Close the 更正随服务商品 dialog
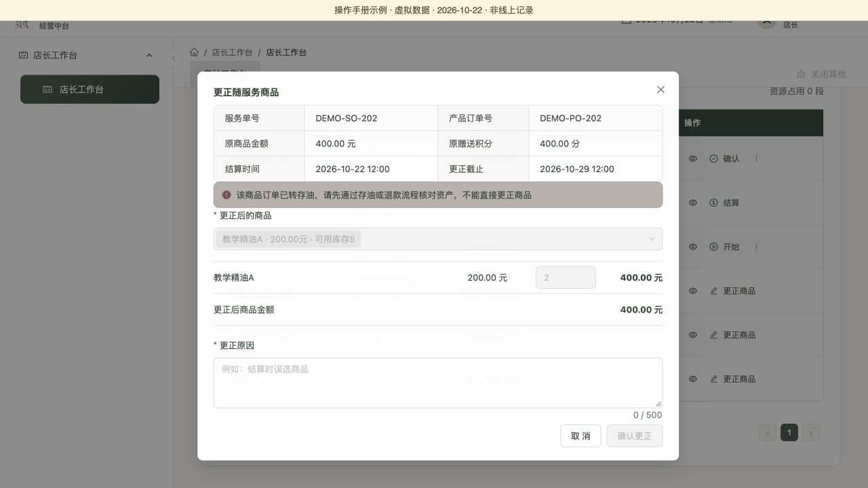The height and width of the screenshot is (488, 868). click(660, 89)
